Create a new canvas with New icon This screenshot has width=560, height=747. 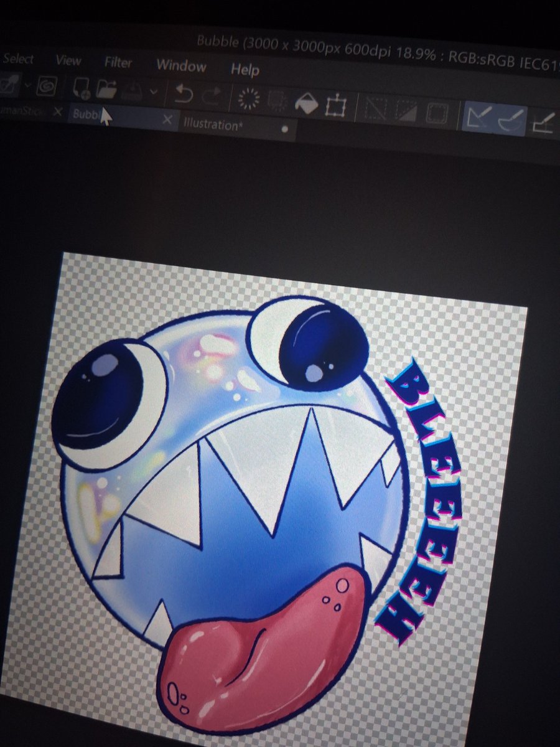(82, 88)
